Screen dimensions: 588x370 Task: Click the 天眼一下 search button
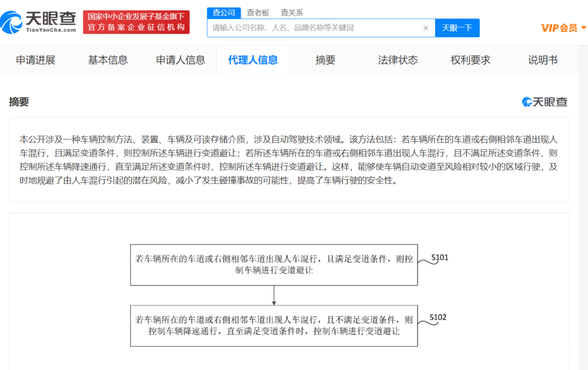point(457,28)
